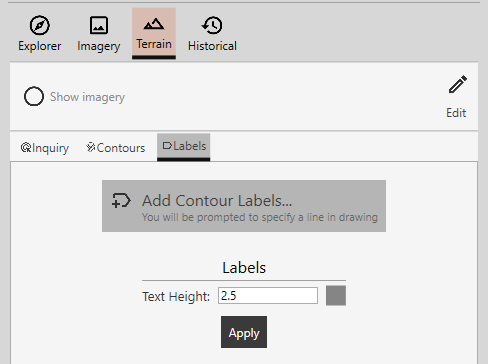Click the Historical clock icon

click(212, 25)
